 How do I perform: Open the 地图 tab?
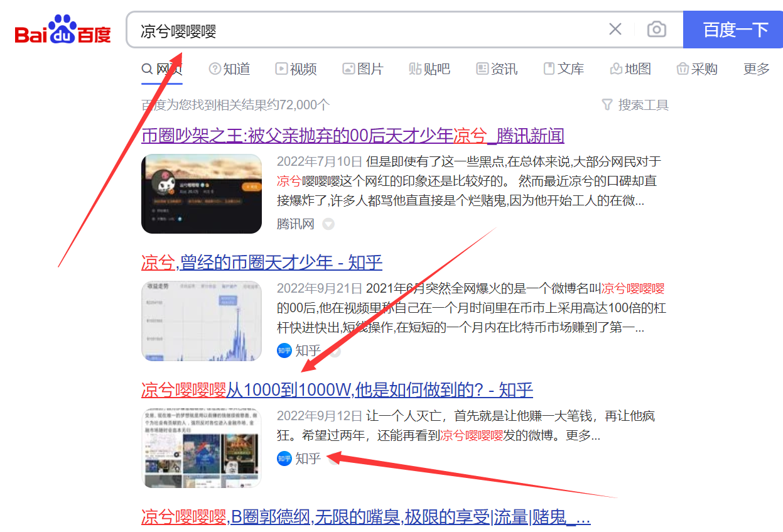[630, 69]
